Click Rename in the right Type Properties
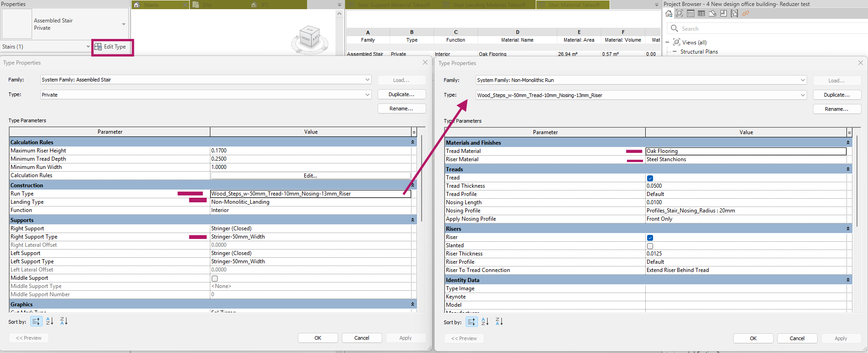The width and height of the screenshot is (868, 353). tap(837, 109)
